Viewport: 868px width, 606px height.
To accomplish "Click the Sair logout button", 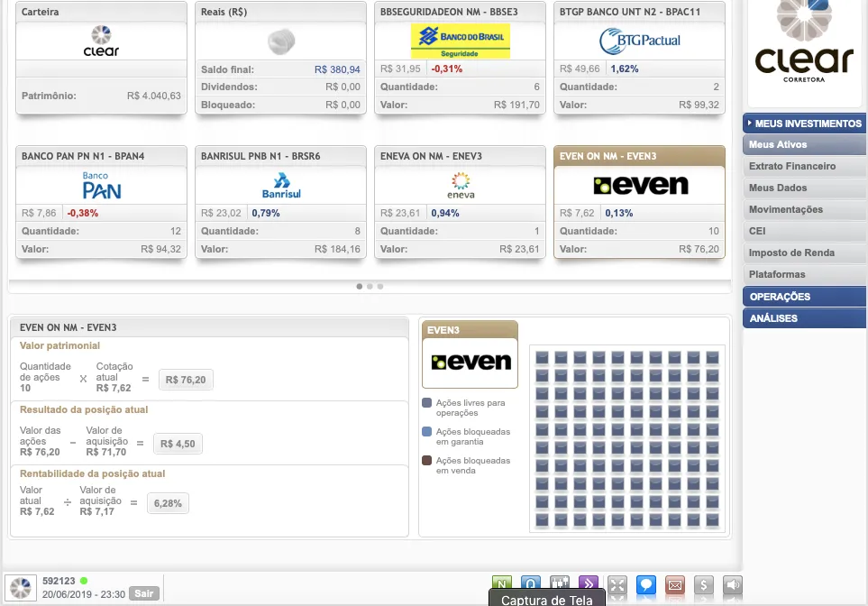I will point(143,593).
